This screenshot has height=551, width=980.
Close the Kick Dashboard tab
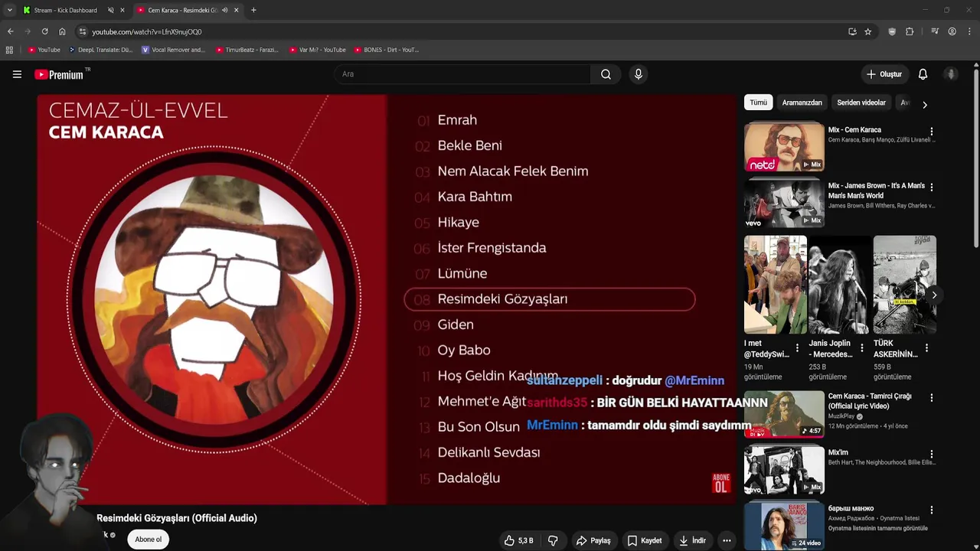[122, 10]
